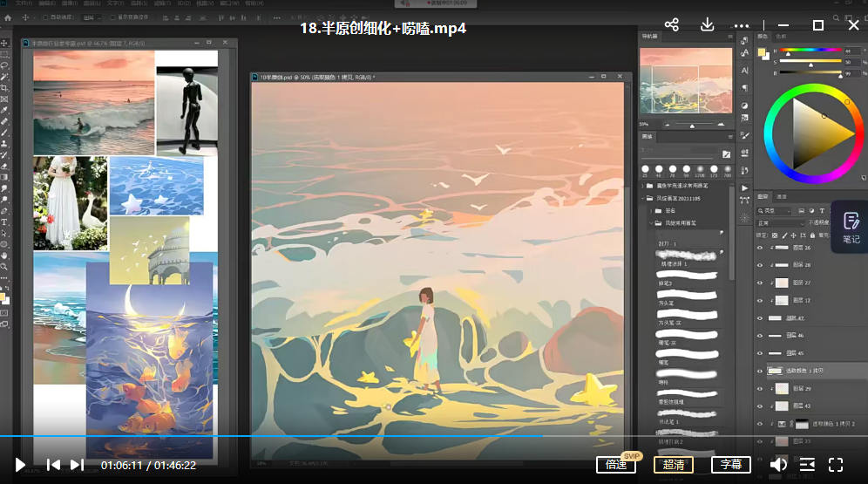
Task: Play the video with the play button
Action: (x=20, y=465)
